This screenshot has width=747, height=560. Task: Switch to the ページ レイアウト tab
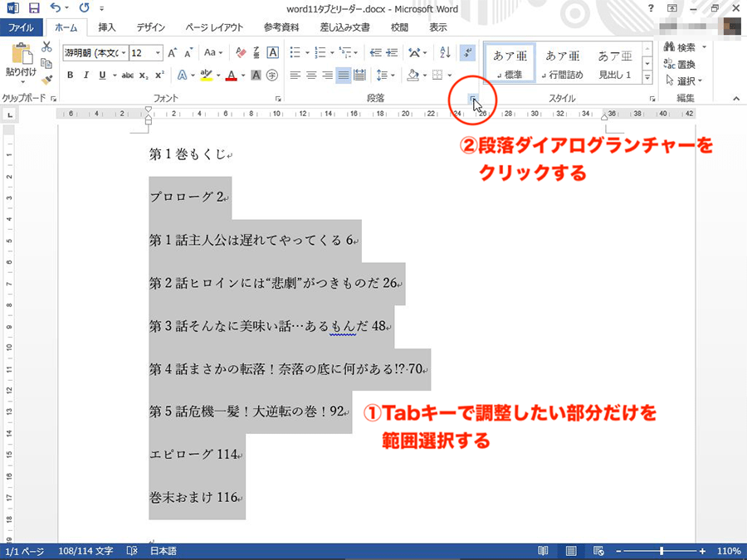click(214, 27)
